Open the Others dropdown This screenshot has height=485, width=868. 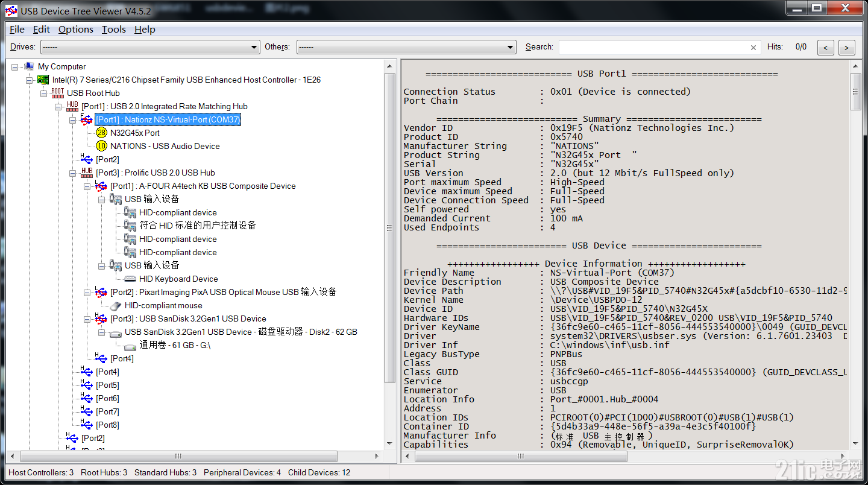[406, 47]
